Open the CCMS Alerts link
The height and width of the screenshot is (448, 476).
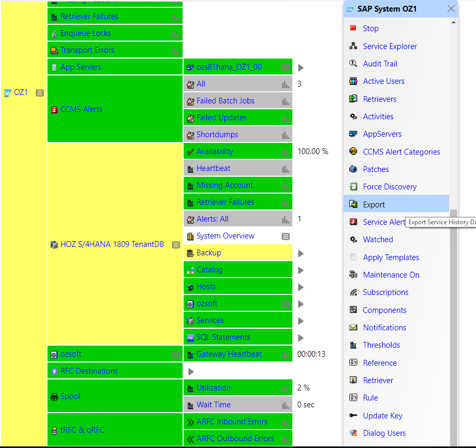tap(81, 109)
